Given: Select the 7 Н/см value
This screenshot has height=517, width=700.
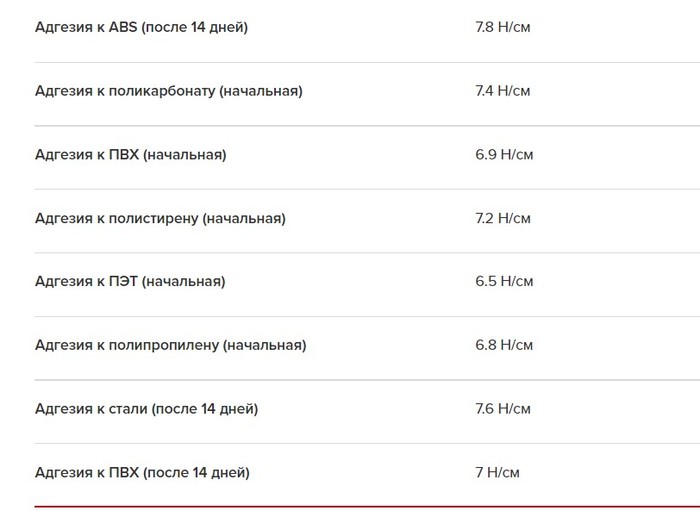Looking at the screenshot, I should pos(497,472).
